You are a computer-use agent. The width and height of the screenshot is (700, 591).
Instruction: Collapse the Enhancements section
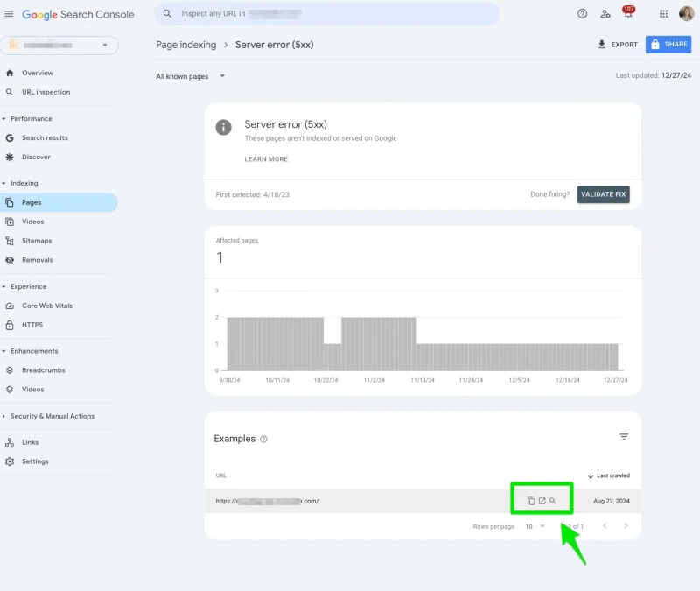[4, 351]
